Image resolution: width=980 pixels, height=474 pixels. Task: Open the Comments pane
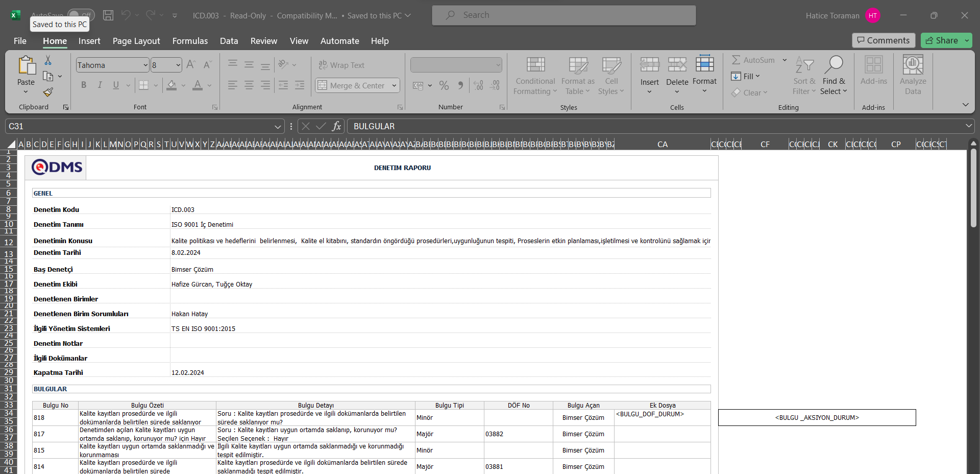(x=883, y=40)
